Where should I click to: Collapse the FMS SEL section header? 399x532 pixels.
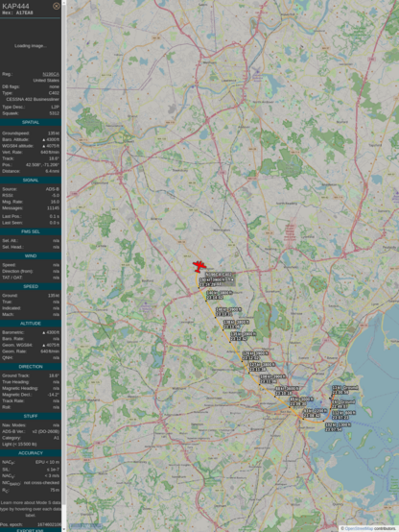click(31, 231)
